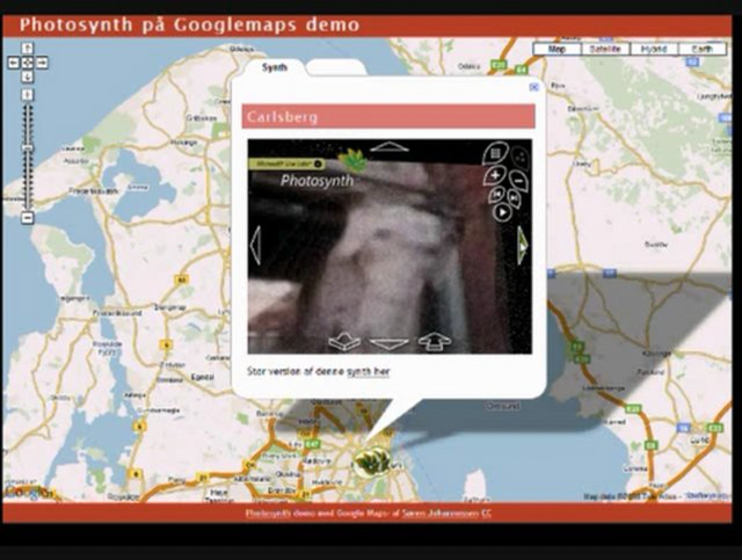Toggle the point cloud view icon
Screen dimensions: 742x560
pyautogui.click(x=520, y=157)
